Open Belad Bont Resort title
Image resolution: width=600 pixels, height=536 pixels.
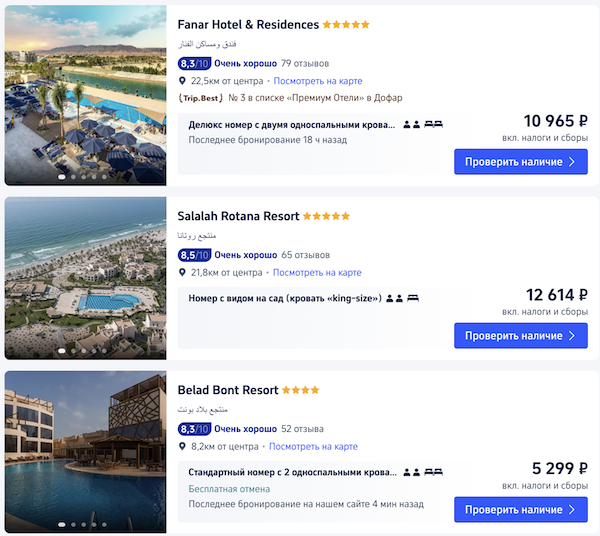click(227, 390)
